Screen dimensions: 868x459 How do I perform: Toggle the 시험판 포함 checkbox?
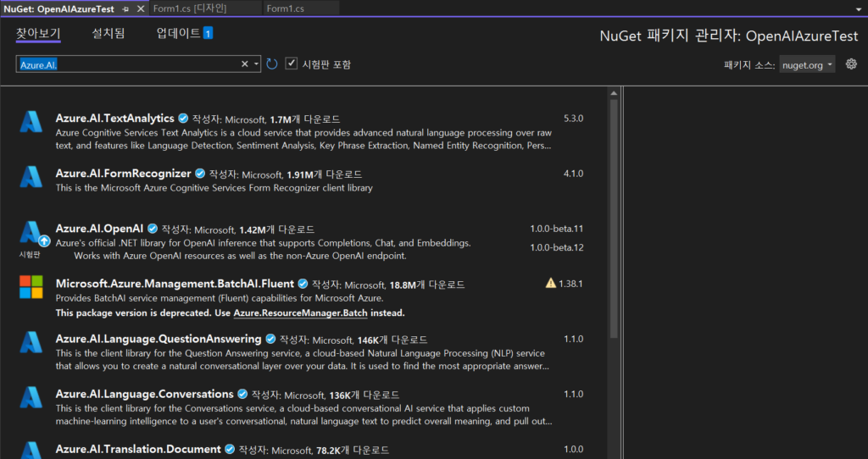pyautogui.click(x=292, y=64)
